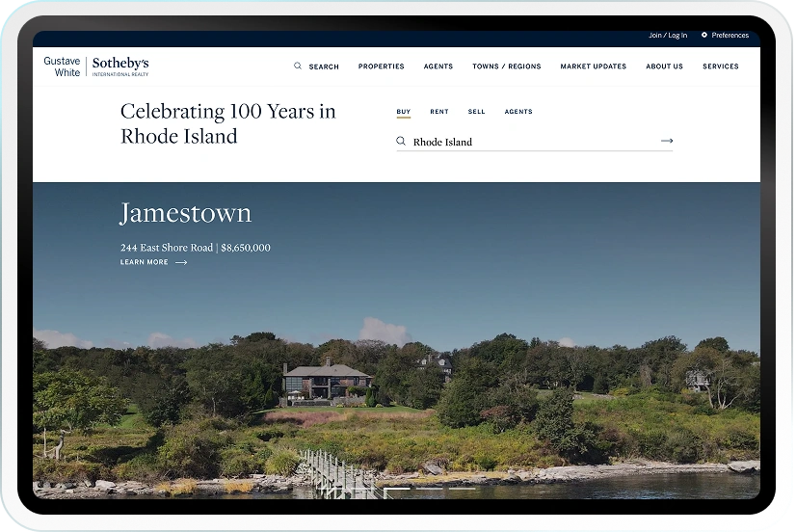Viewport: 796px width, 532px height.
Task: Click the magnifier icon in Rhode Island field
Action: 401,141
